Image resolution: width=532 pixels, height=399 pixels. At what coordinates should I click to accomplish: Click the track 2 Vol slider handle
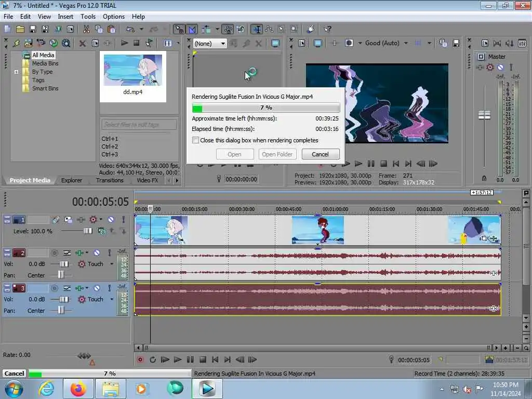click(x=64, y=264)
